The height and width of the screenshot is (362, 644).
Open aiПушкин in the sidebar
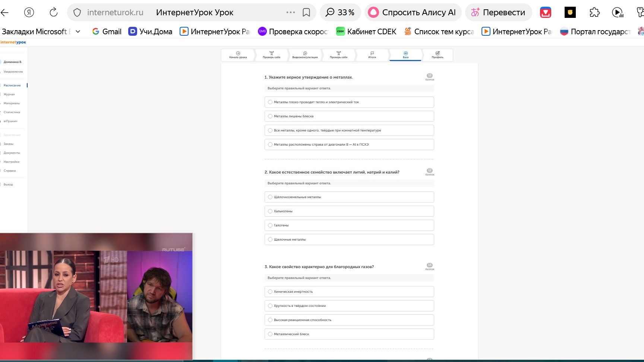pyautogui.click(x=10, y=121)
